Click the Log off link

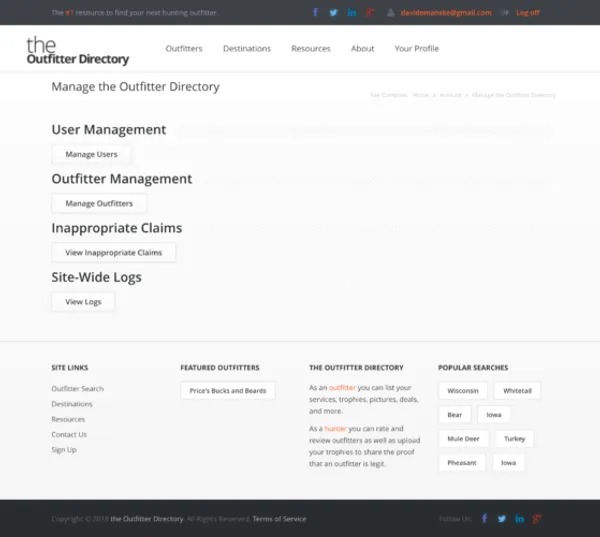click(x=528, y=13)
